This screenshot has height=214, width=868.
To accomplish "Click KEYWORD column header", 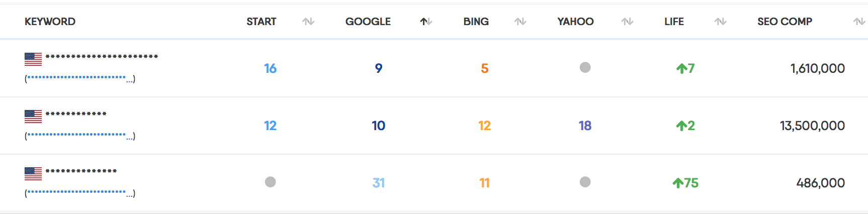I will [50, 22].
